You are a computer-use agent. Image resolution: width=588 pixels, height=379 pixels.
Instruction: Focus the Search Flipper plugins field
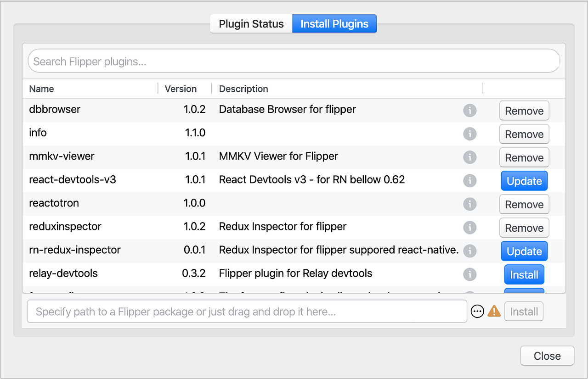294,61
